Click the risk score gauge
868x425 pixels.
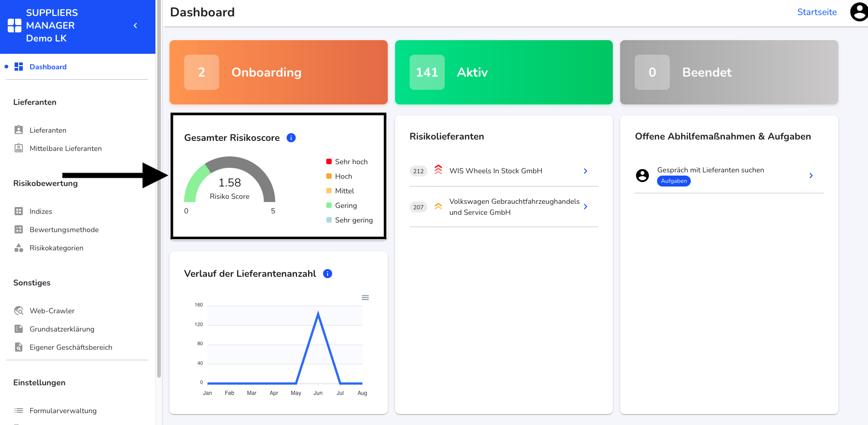pyautogui.click(x=230, y=179)
